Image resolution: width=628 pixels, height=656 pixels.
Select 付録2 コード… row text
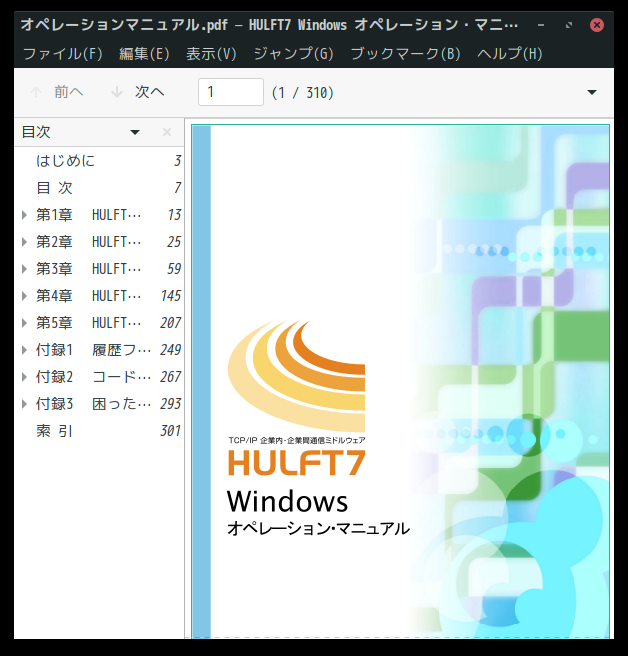click(93, 377)
